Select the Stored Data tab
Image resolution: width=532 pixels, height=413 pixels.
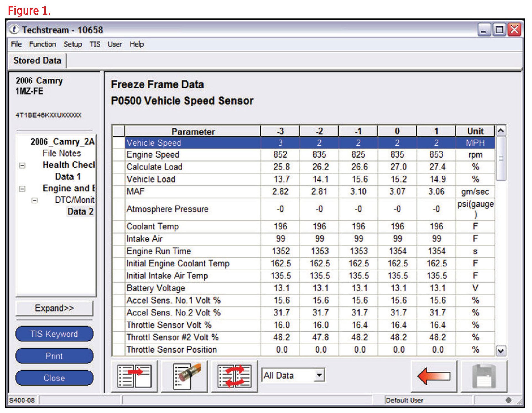point(37,60)
